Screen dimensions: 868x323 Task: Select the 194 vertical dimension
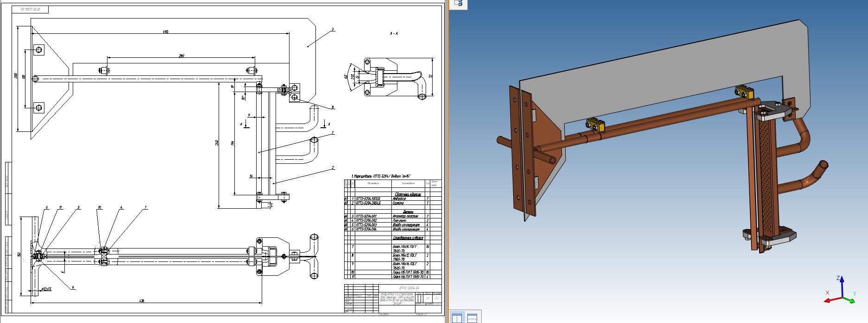[x=233, y=142]
